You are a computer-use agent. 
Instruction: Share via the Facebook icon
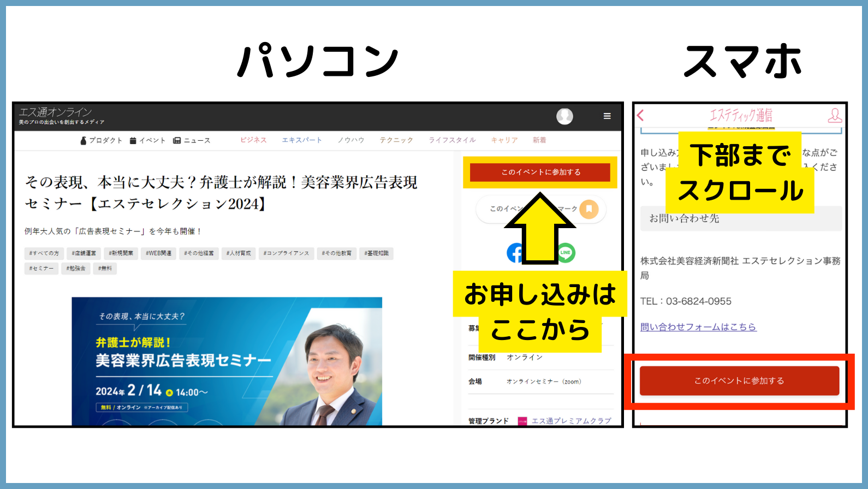(515, 253)
